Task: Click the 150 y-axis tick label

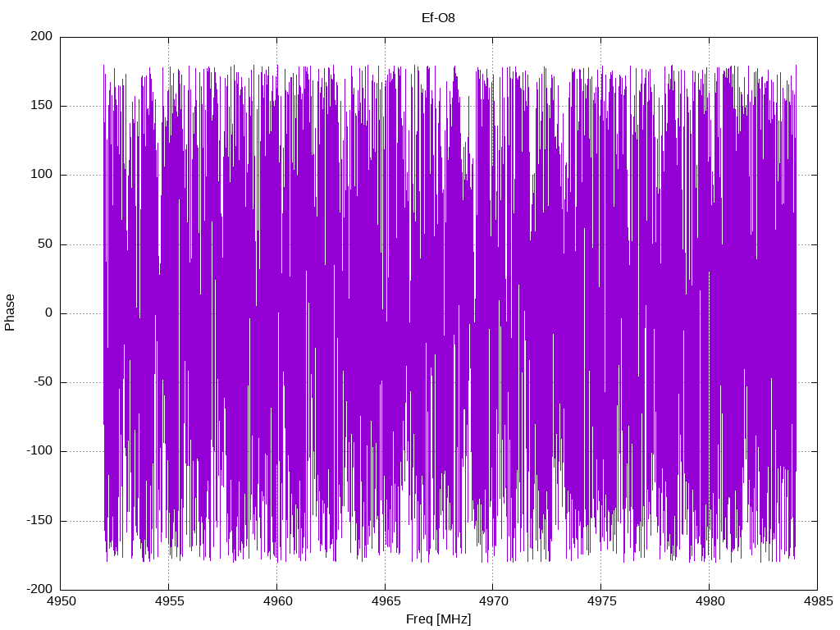Action: tap(42, 105)
